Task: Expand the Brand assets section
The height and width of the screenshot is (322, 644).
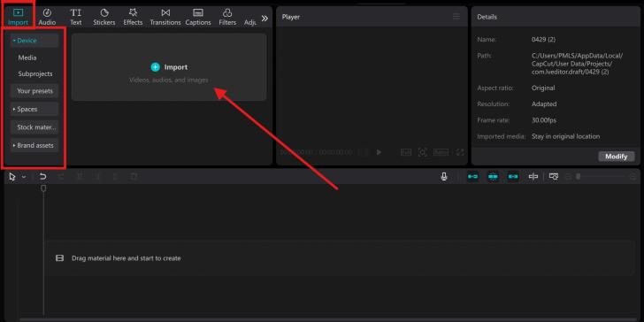Action: (34, 145)
